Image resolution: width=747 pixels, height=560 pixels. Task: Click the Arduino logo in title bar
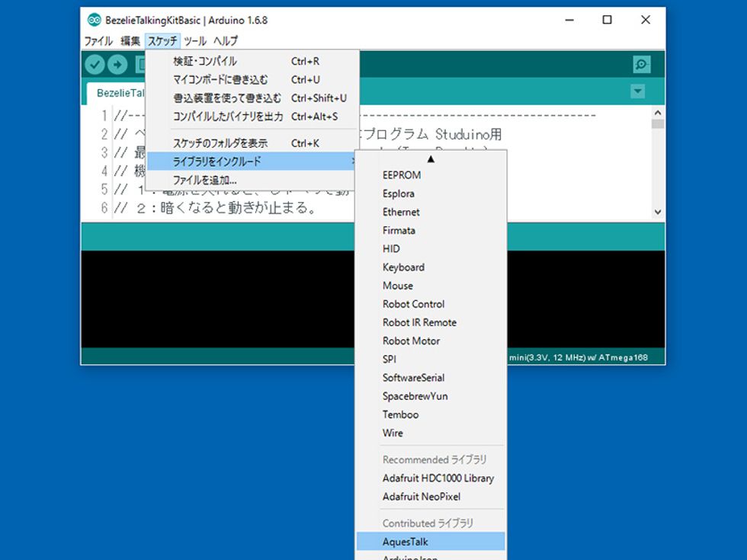pyautogui.click(x=94, y=21)
